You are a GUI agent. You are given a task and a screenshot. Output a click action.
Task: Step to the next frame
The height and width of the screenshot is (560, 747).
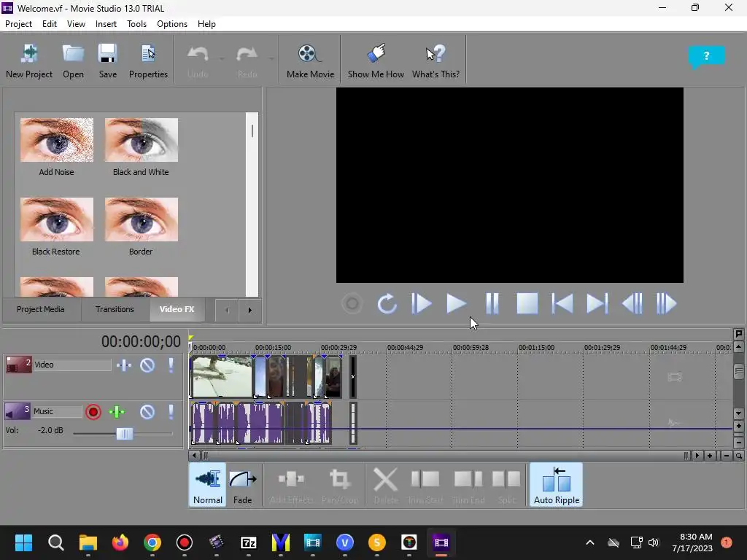click(667, 304)
